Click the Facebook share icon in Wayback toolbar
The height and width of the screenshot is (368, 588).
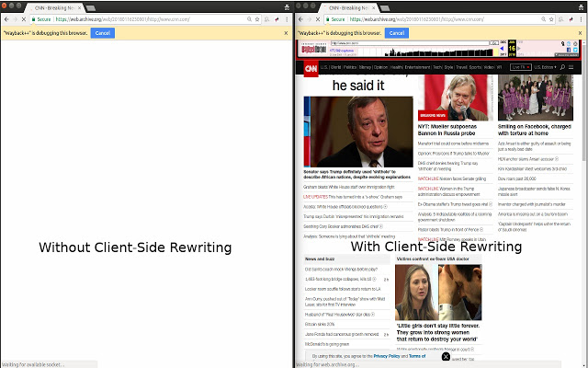click(569, 50)
